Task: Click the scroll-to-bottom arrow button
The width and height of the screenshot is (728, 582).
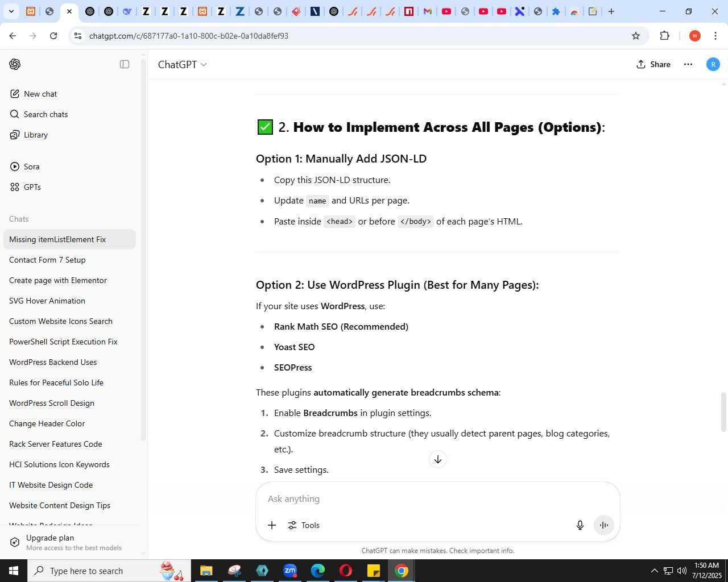Action: 438,459
